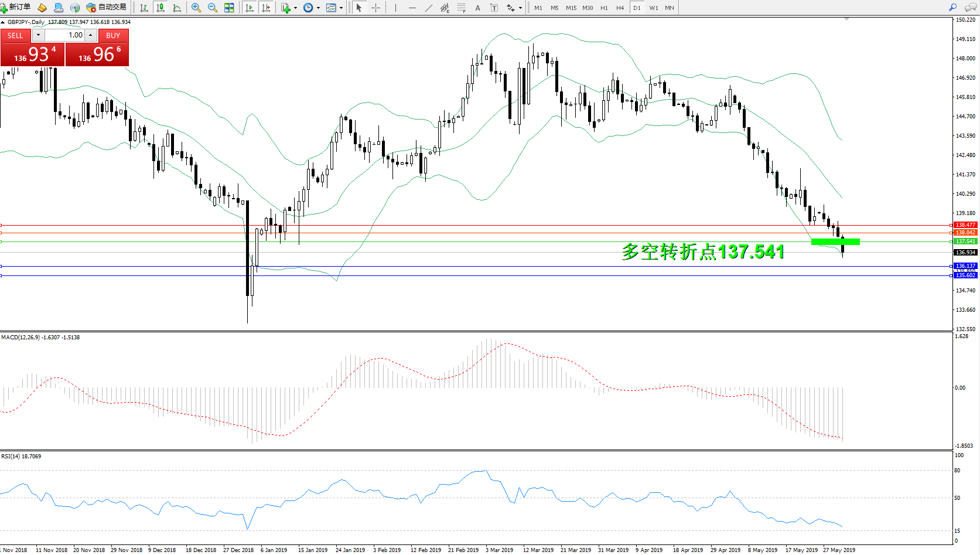Image resolution: width=980 pixels, height=555 pixels.
Task: Open the indicators list dropdown arrow
Action: (x=295, y=8)
